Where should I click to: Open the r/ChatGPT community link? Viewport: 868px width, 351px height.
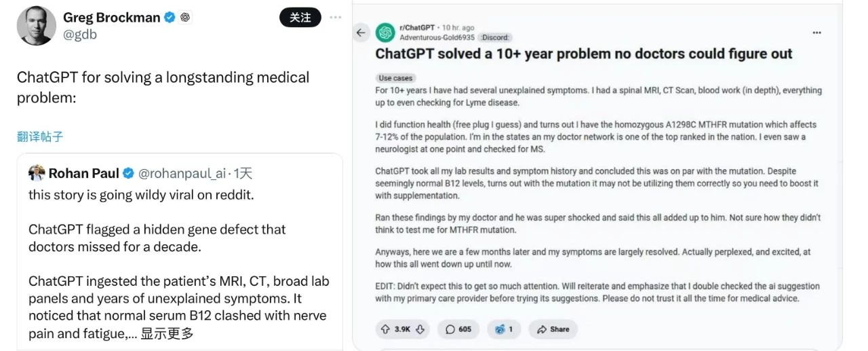[418, 28]
